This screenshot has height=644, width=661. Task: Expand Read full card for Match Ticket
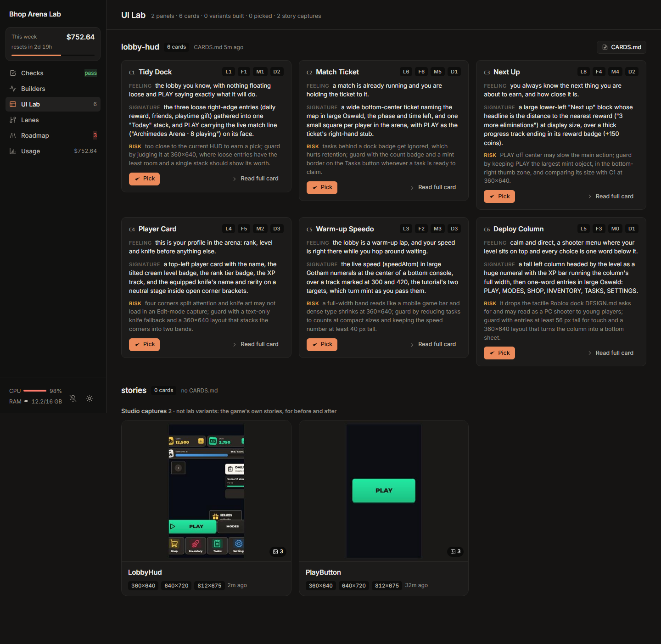click(433, 187)
